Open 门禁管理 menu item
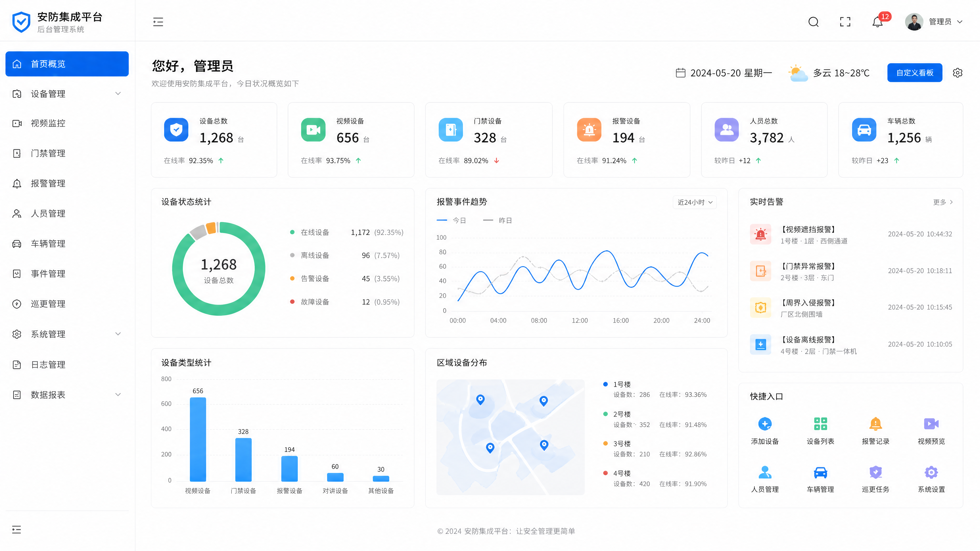Image resolution: width=980 pixels, height=551 pixels. click(67, 153)
